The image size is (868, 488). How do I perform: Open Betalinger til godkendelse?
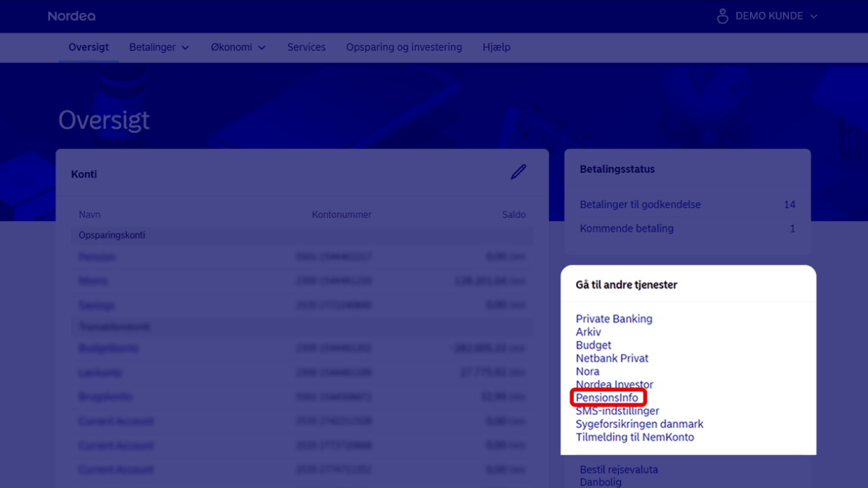[x=640, y=205]
